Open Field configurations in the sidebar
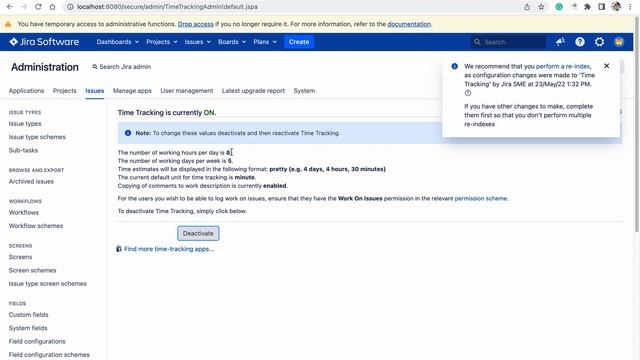The width and height of the screenshot is (640, 360). pos(37,341)
